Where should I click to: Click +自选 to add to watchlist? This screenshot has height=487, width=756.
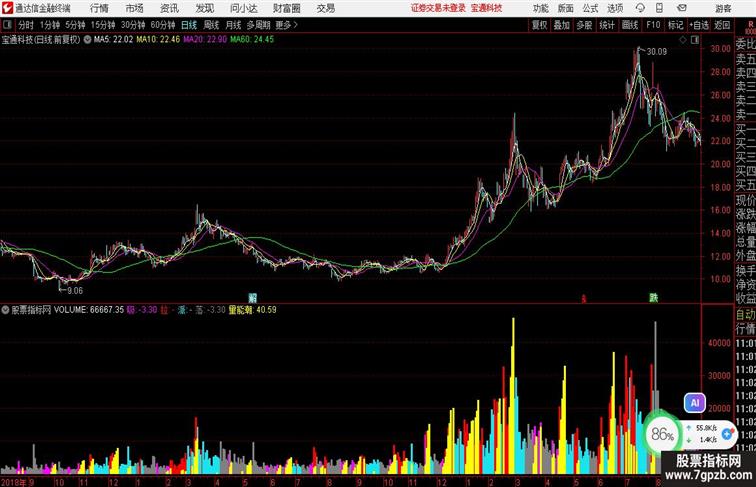[699, 25]
